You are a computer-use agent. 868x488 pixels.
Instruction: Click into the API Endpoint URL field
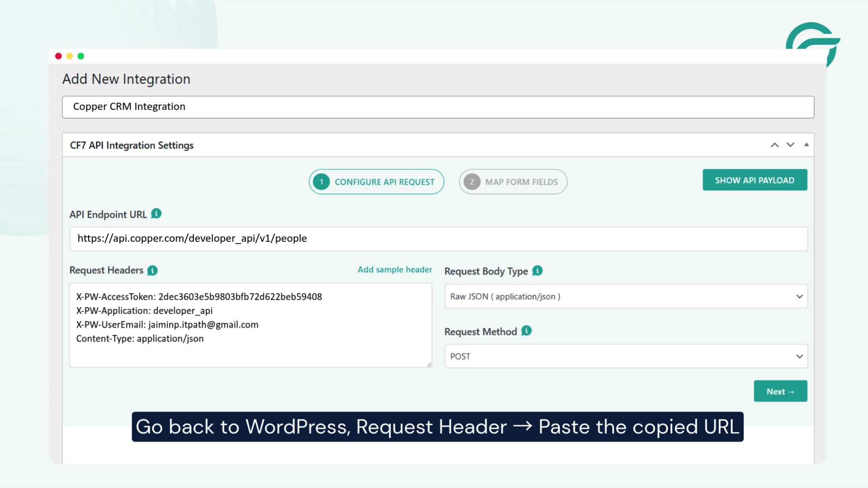click(x=439, y=239)
